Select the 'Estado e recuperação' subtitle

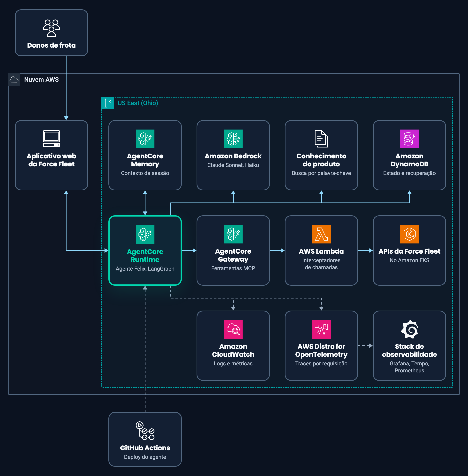pyautogui.click(x=409, y=173)
